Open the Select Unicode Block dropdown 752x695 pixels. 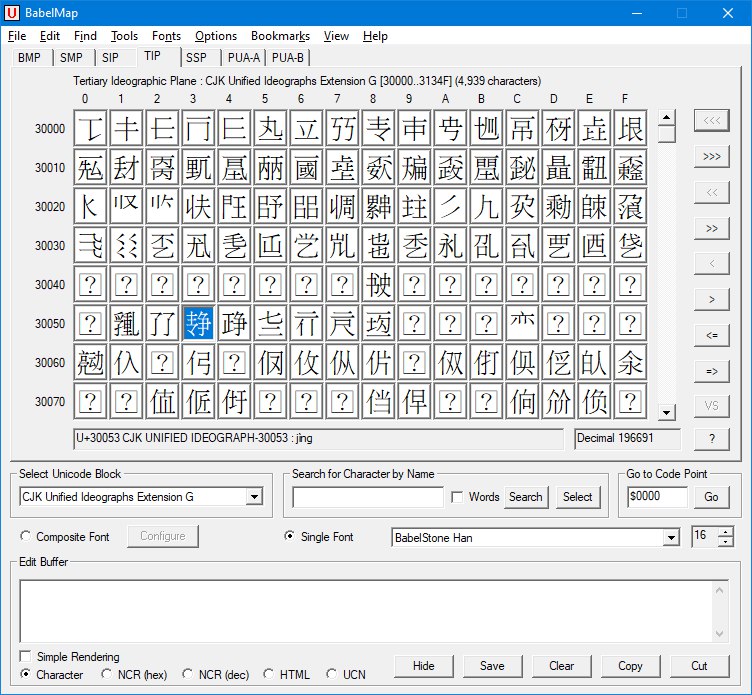pos(254,497)
